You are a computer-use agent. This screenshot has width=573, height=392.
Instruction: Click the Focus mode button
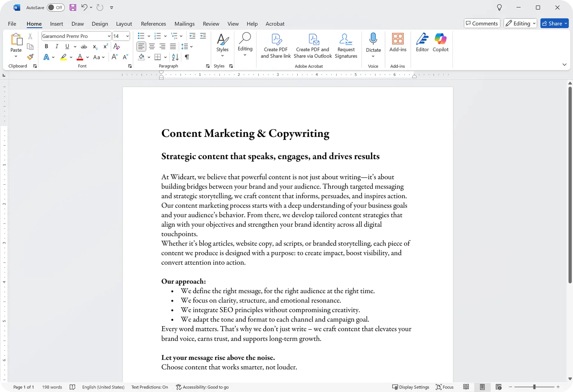tap(444, 387)
